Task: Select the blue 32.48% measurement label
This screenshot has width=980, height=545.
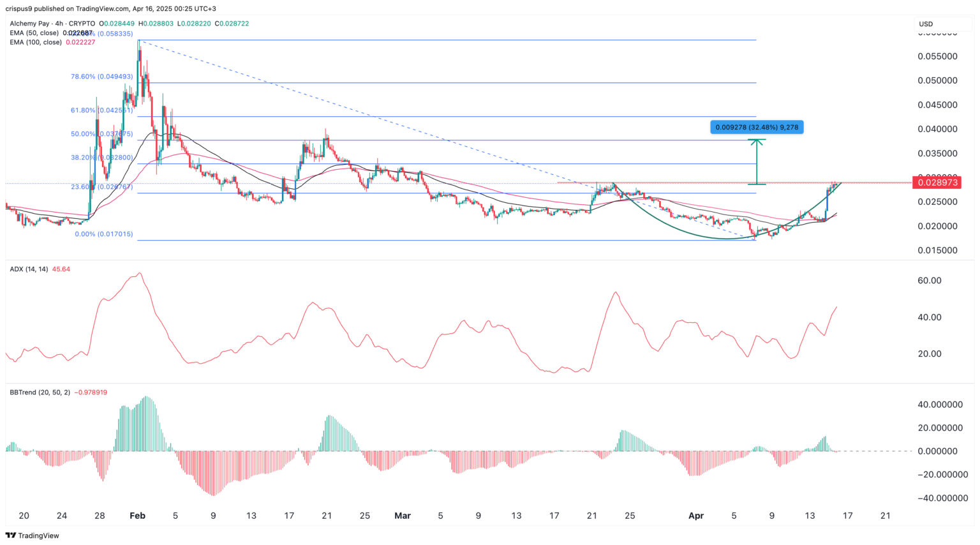Action: (757, 127)
